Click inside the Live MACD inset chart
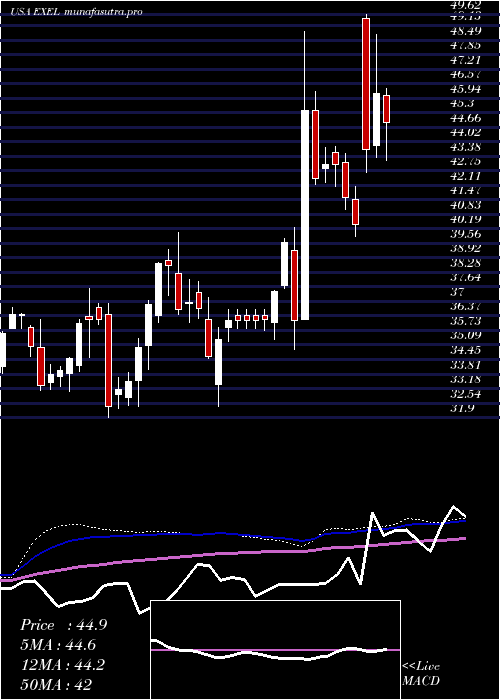The width and height of the screenshot is (500, 700). (275, 650)
